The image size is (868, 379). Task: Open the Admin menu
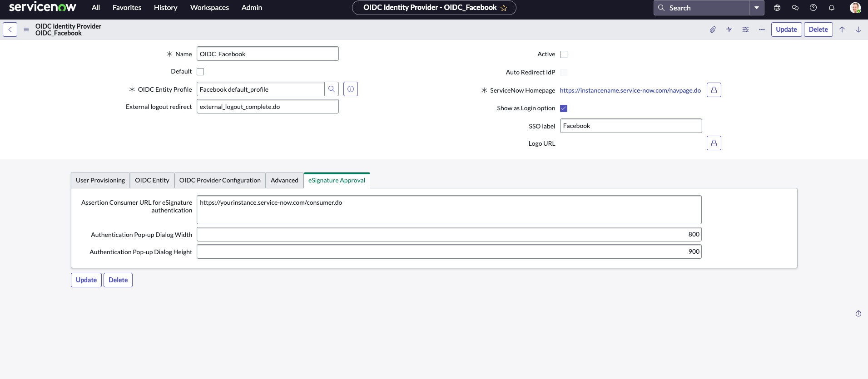(x=252, y=8)
